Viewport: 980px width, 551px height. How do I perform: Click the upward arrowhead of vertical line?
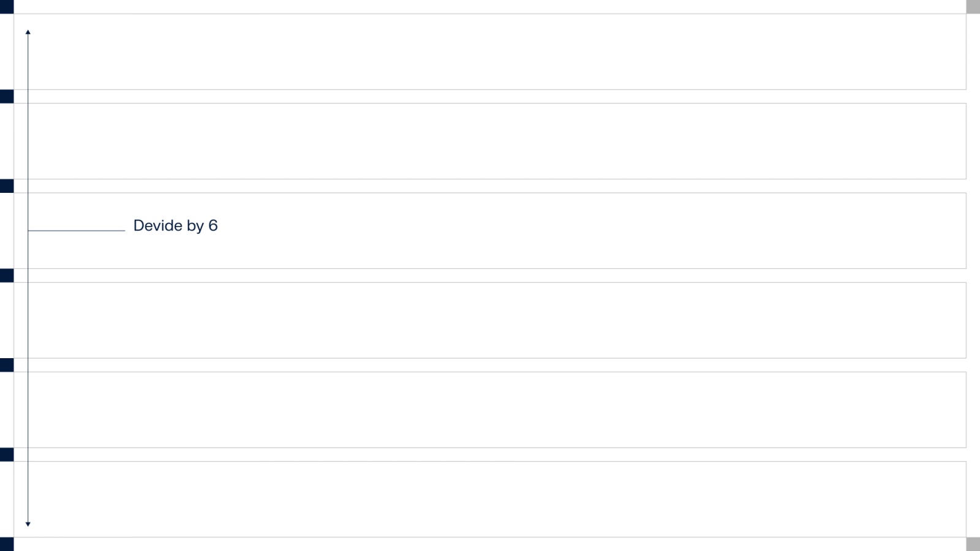click(28, 32)
